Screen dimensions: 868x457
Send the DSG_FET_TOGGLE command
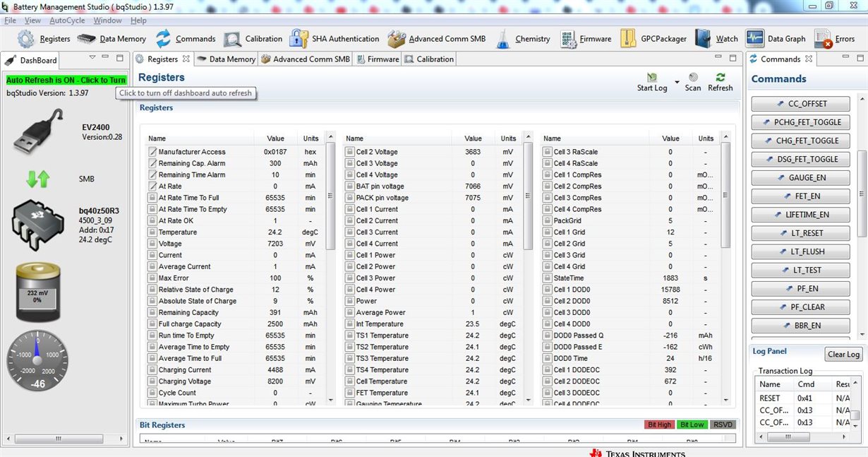pos(801,159)
